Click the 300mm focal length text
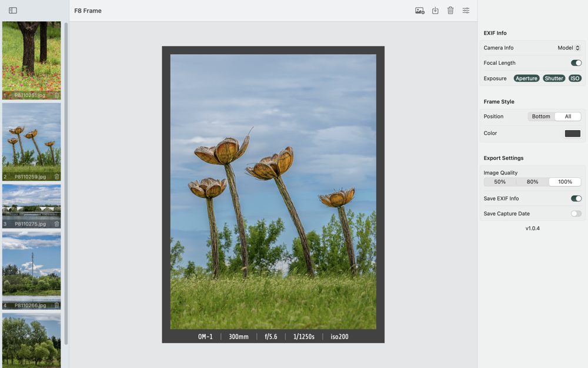Viewport: 588px width, 368px height. [239, 336]
